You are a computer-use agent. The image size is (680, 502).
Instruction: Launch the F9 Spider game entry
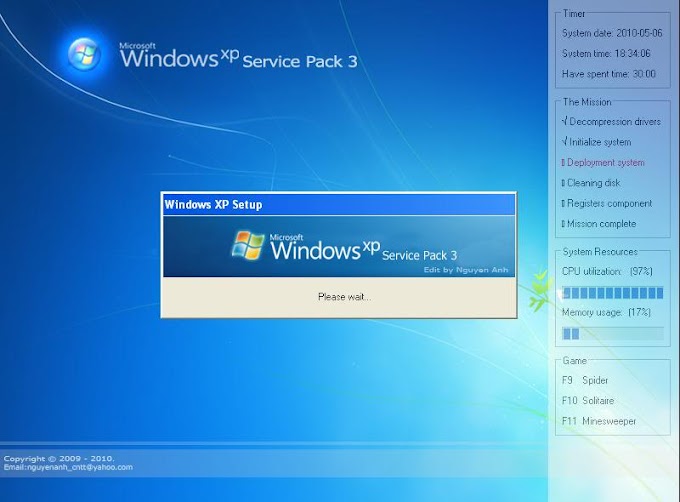tap(585, 380)
